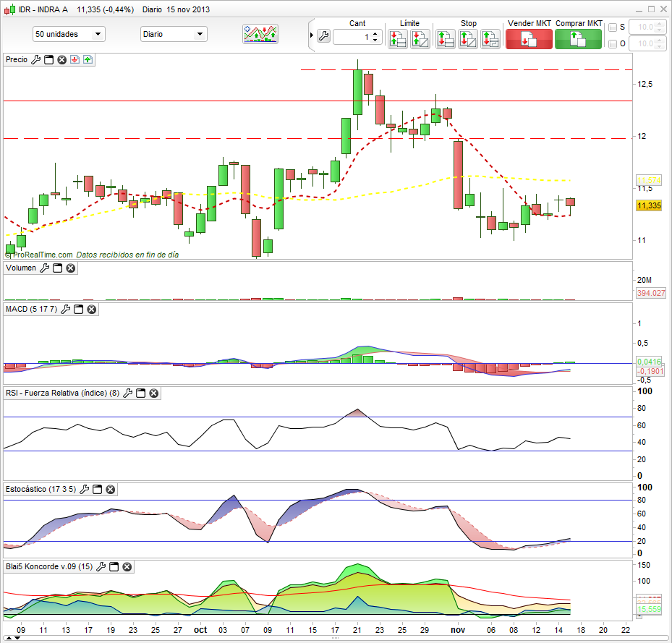Remove the Volumen panel

coord(70,268)
